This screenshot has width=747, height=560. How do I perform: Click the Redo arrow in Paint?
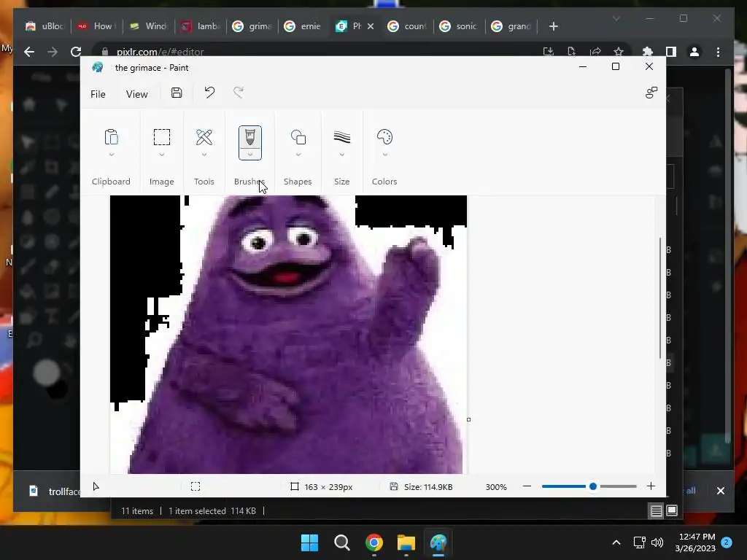point(239,93)
